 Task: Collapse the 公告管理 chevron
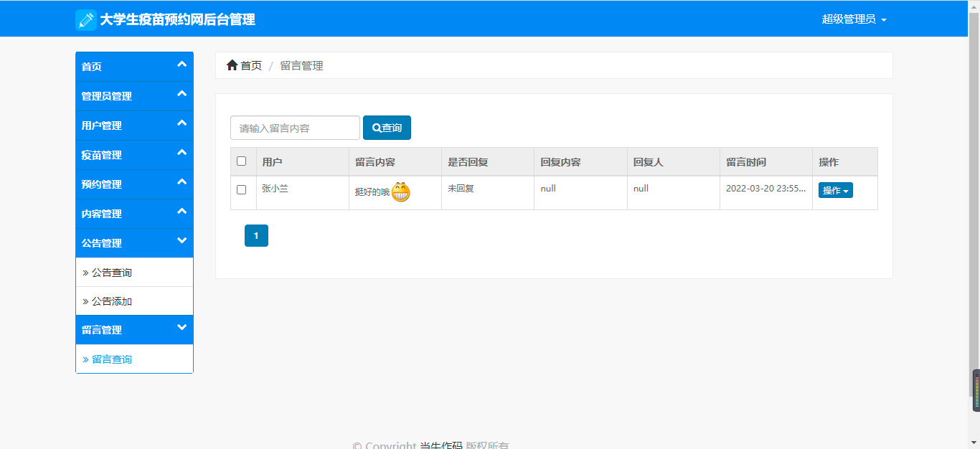182,241
